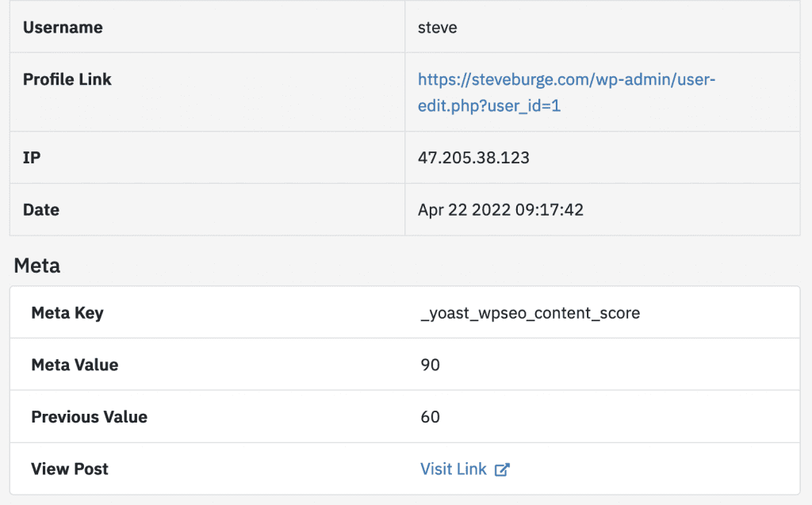This screenshot has width=812, height=505.
Task: Click the Username field label
Action: pyautogui.click(x=63, y=28)
